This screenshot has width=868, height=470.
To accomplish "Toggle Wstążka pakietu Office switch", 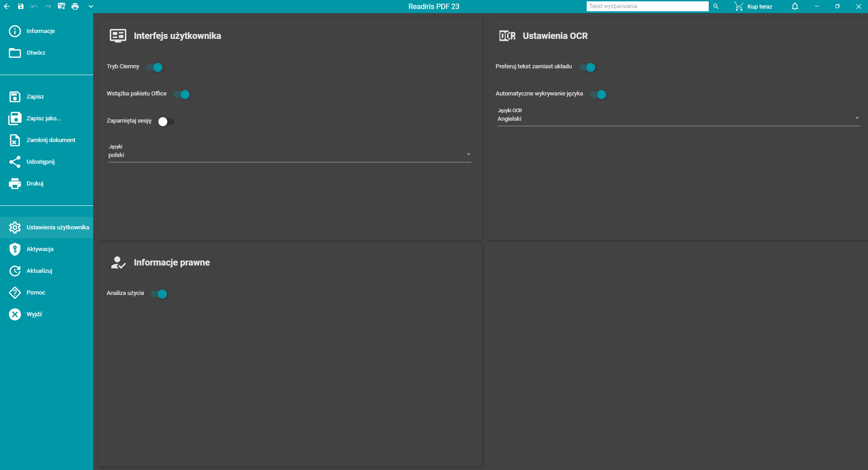I will coord(182,95).
